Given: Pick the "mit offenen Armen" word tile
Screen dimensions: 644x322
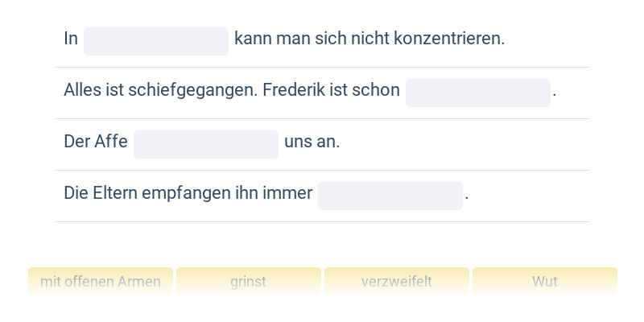Looking at the screenshot, I should [101, 282].
